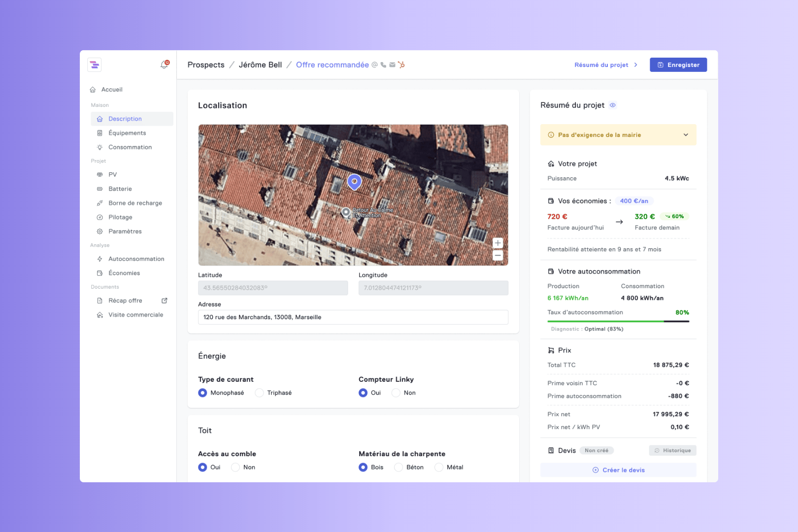Choose Béton as charpente material
The width and height of the screenshot is (798, 532).
[x=399, y=467]
